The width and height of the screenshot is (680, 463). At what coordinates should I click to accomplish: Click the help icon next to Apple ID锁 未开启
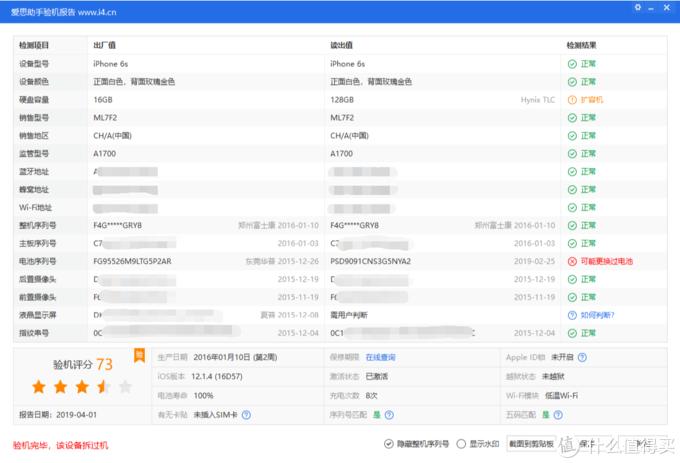582,357
